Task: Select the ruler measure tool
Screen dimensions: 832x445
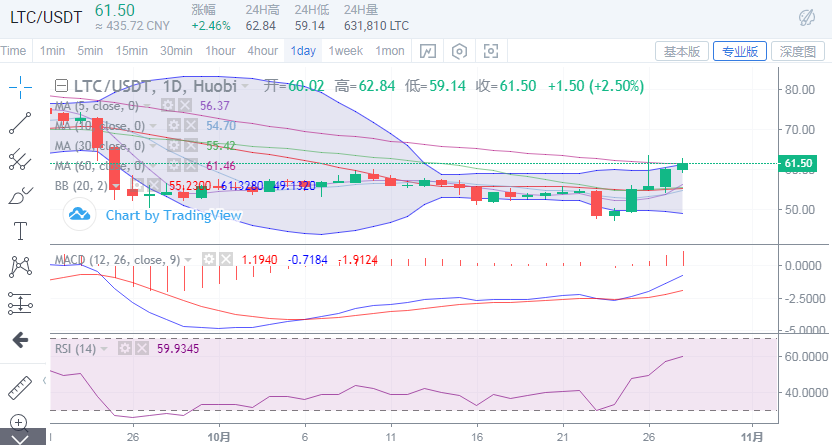Action: (x=20, y=388)
